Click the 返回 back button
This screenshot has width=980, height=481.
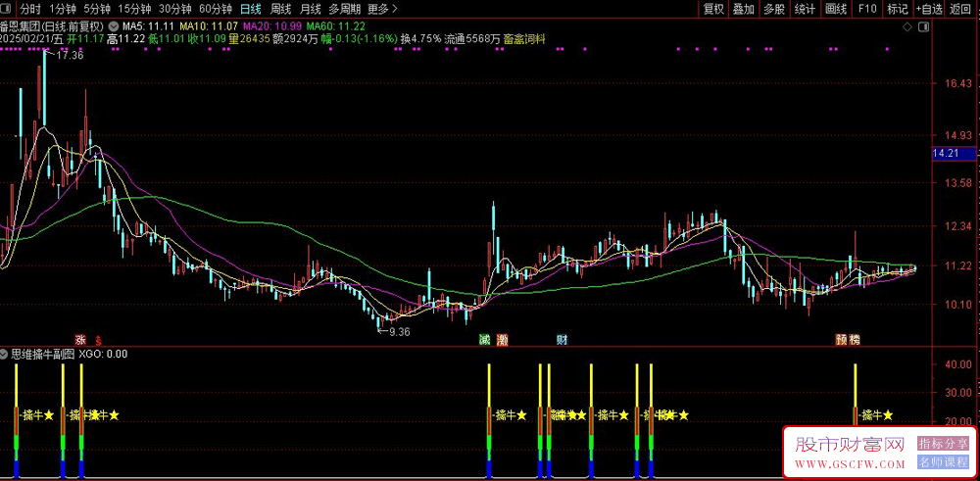click(x=962, y=9)
